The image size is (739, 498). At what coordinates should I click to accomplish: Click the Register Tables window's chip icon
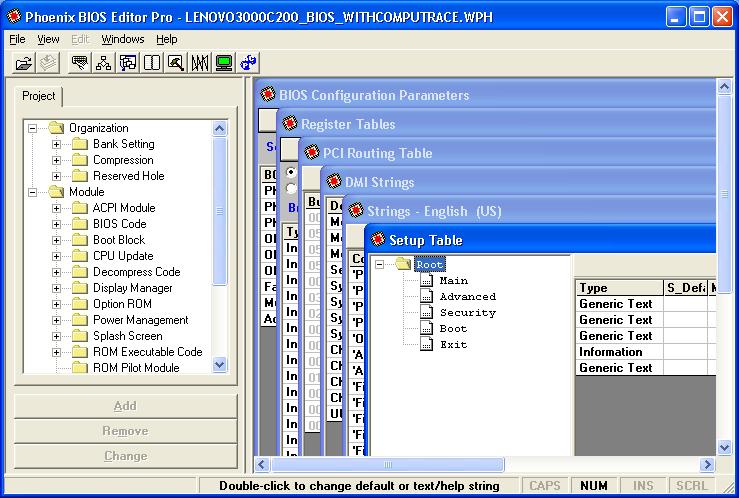tap(290, 123)
